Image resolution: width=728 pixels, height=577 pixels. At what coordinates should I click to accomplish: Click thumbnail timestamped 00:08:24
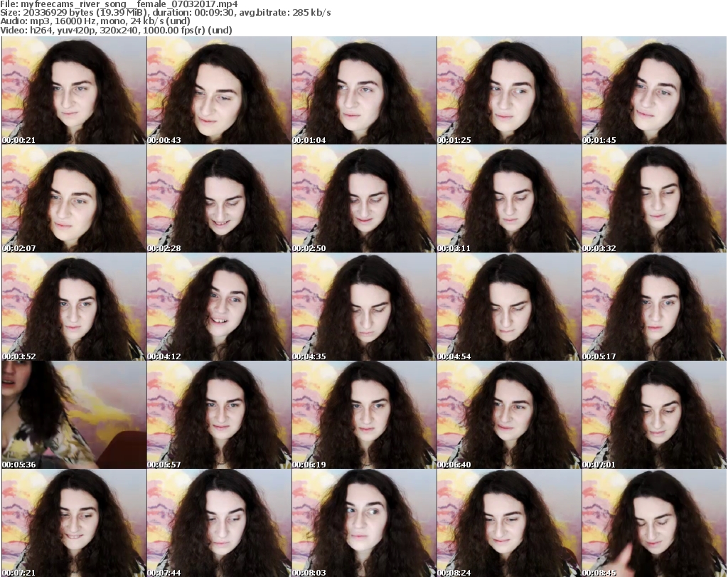509,523
